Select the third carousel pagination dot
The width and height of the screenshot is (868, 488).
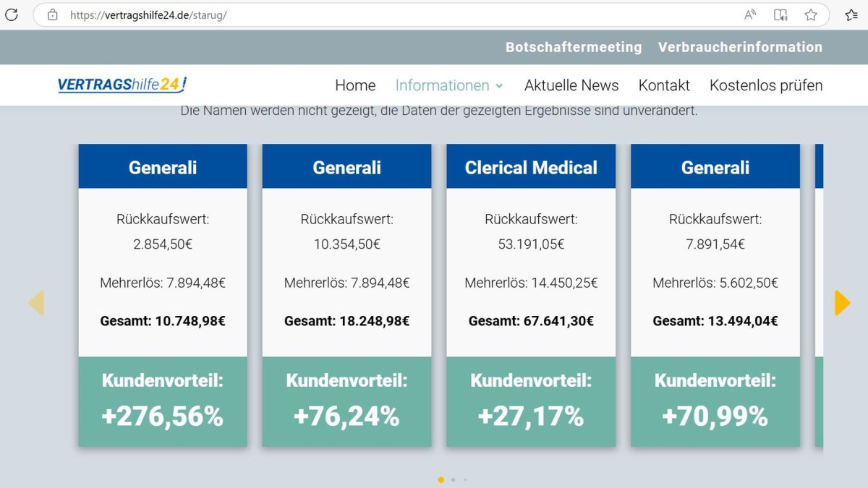pos(465,479)
